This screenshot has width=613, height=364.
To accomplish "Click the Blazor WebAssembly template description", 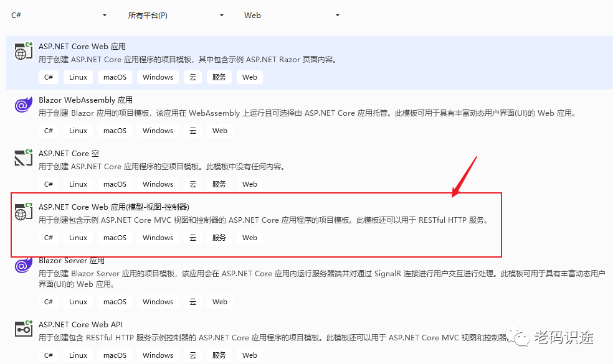I will tap(308, 113).
